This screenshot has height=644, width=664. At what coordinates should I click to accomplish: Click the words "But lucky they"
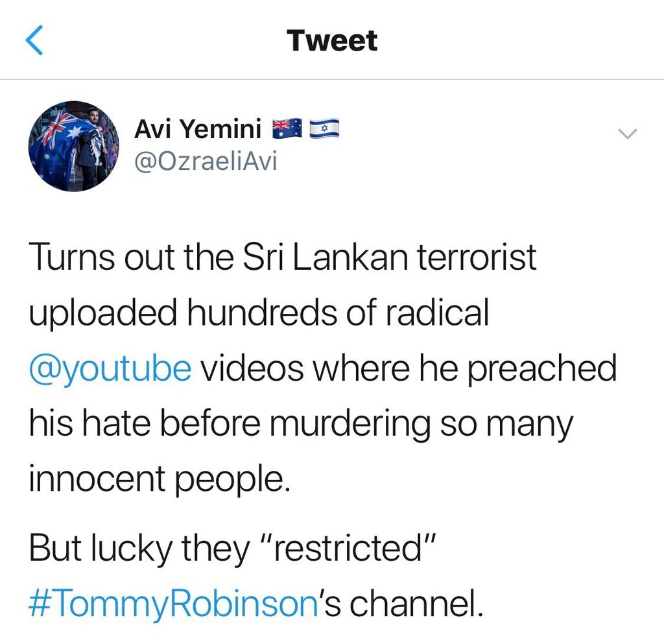pyautogui.click(x=139, y=549)
